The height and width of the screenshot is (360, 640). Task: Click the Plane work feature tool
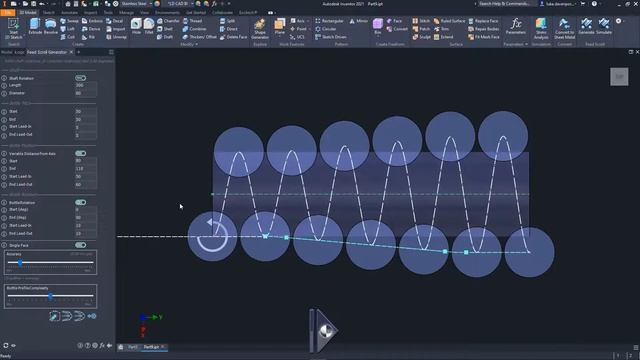coord(280,26)
